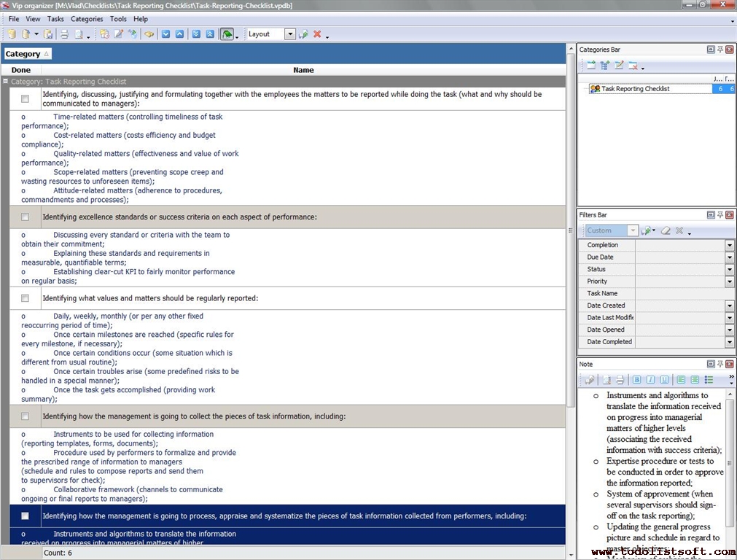This screenshot has width=737, height=560.
Task: Check the 'Identifying excellence standards' task checkbox
Action: coord(25,217)
